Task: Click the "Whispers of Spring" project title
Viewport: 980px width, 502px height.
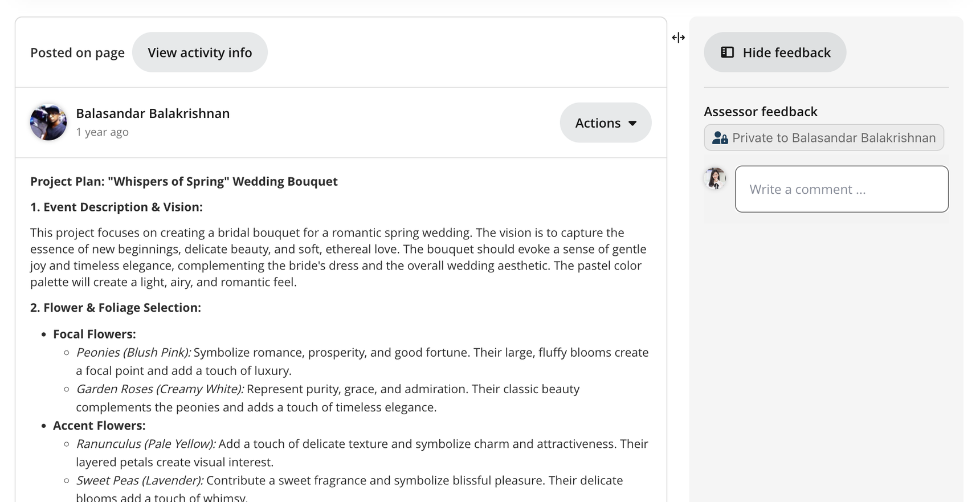Action: (183, 181)
